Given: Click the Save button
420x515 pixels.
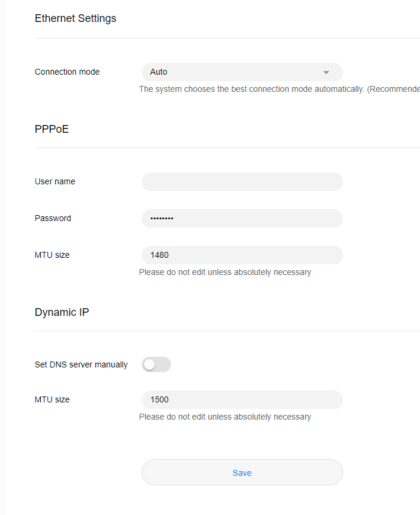Looking at the screenshot, I should 242,472.
